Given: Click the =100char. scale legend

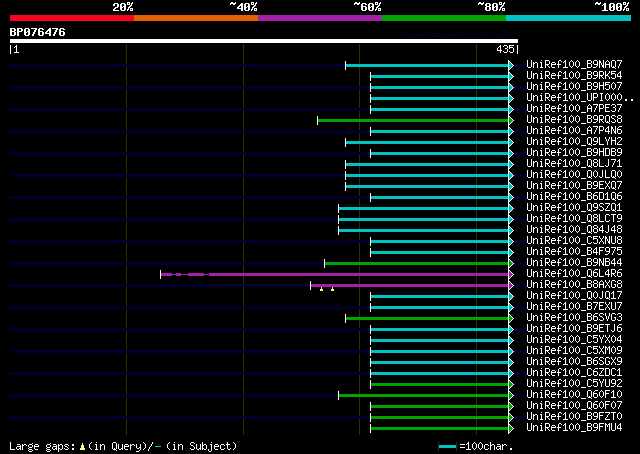Looking at the screenshot, I should pos(476,446).
